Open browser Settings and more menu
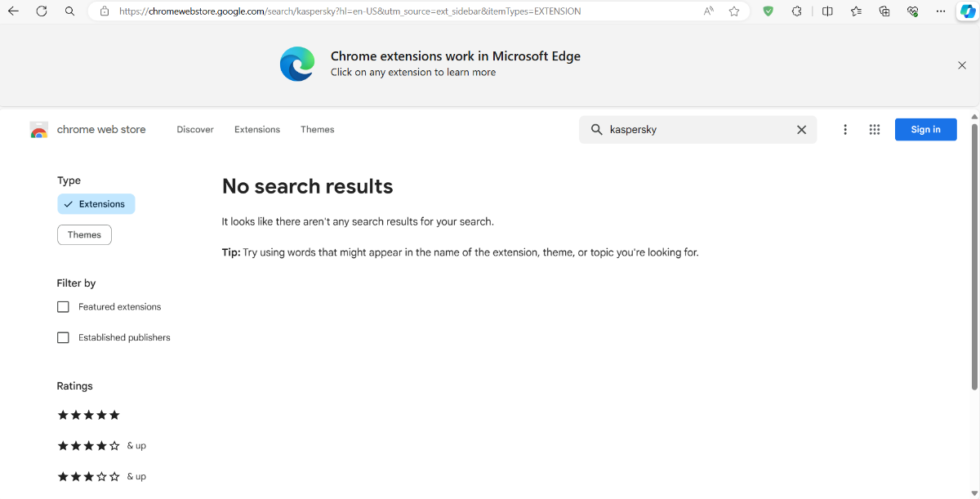 coord(941,11)
